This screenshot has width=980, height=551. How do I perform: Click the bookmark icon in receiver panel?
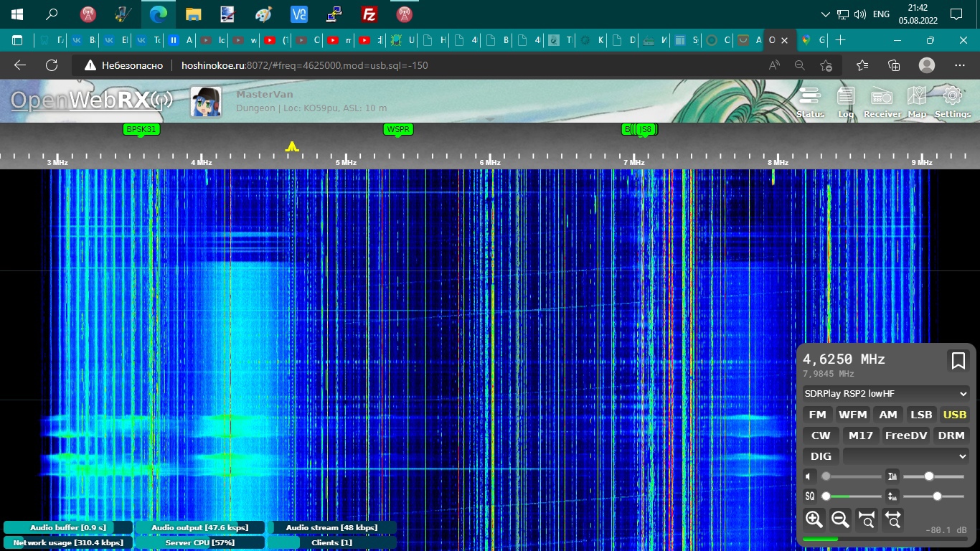tap(958, 360)
